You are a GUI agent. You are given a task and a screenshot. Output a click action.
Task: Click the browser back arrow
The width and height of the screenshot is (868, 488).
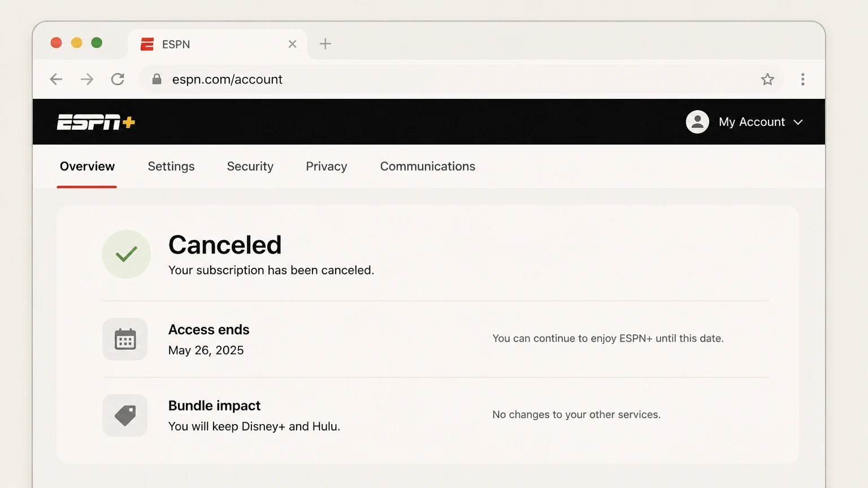click(56, 79)
